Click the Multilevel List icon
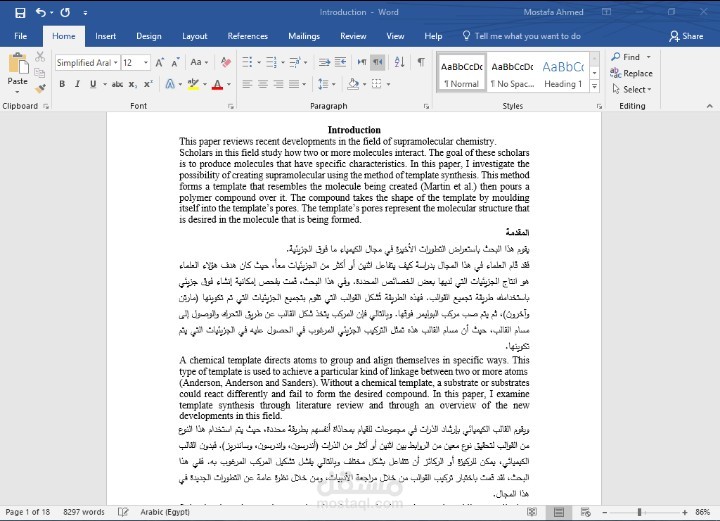 [295, 62]
